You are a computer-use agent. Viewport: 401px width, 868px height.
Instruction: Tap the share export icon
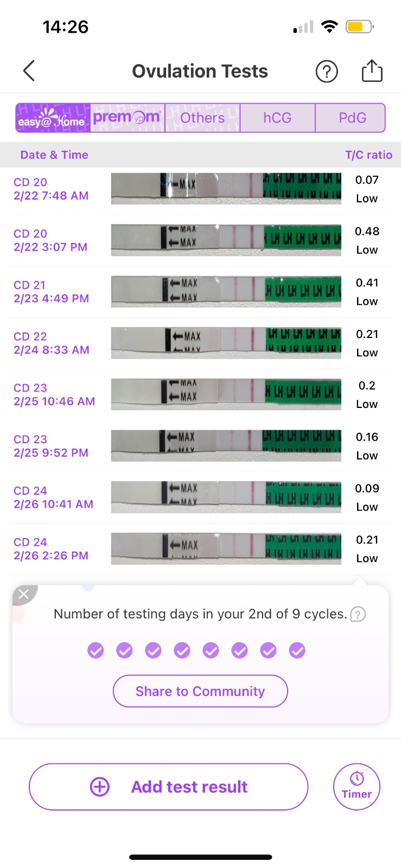[372, 71]
